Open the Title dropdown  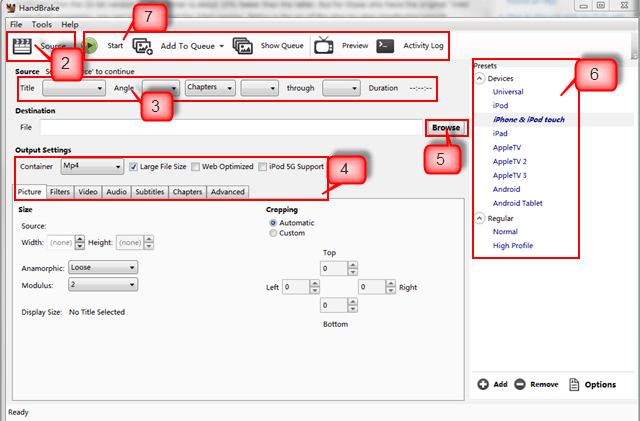(x=73, y=88)
